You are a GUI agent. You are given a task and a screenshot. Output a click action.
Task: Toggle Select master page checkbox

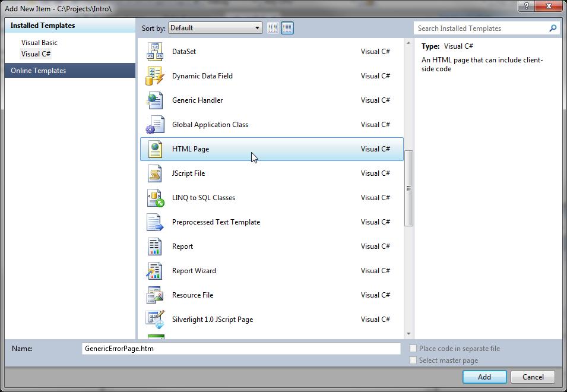click(413, 361)
